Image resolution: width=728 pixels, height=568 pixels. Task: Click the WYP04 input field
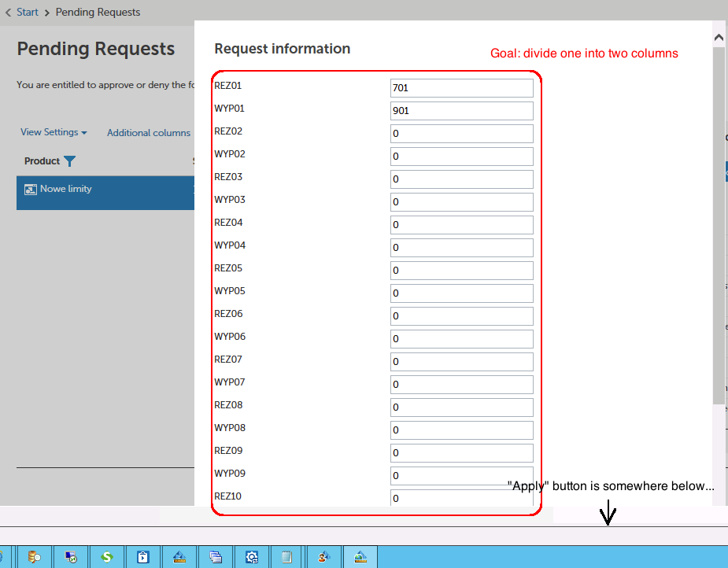click(461, 247)
